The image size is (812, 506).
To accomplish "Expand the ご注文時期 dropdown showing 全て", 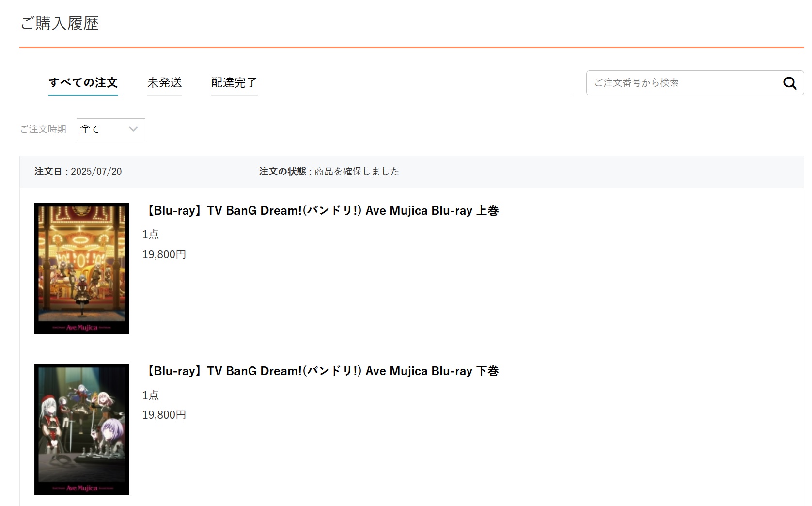I will click(x=111, y=129).
